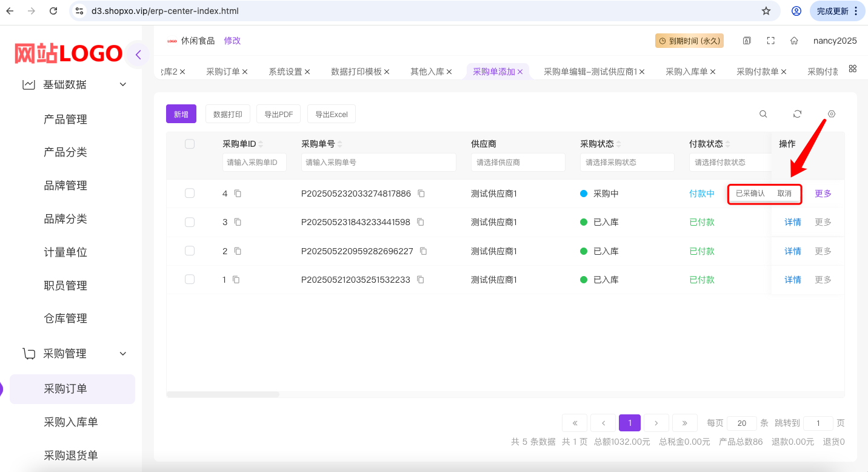Open the supplier filter dropdown
The width and height of the screenshot is (868, 472).
pos(518,163)
